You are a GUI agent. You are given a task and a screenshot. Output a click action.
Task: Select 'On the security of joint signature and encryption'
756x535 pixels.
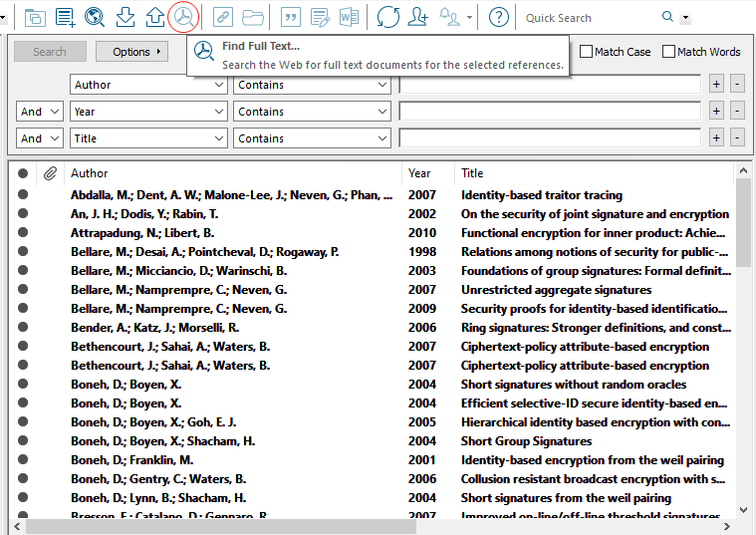click(x=373, y=214)
